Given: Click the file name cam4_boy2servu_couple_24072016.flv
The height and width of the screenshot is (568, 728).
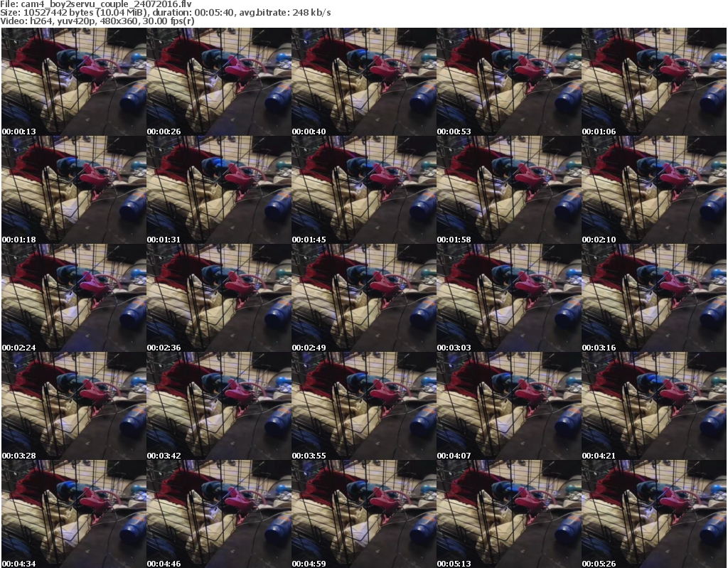Looking at the screenshot, I should pyautogui.click(x=107, y=4).
